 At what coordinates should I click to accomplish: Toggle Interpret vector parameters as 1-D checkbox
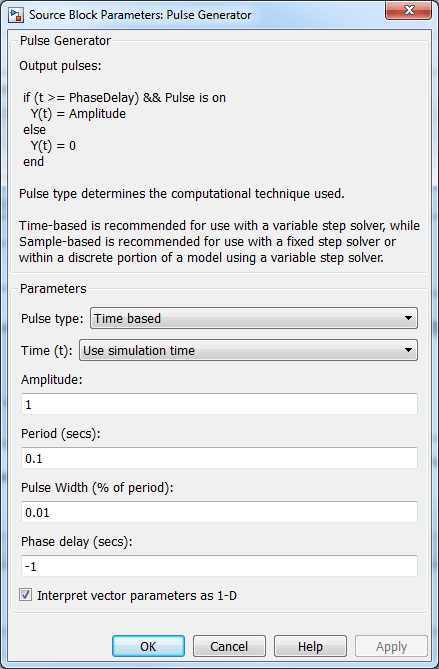point(25,595)
